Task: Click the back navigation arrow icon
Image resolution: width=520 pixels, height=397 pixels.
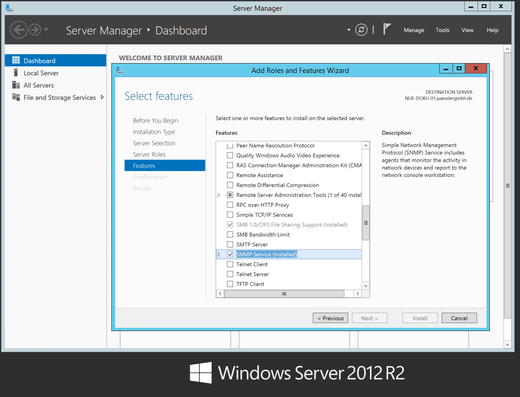Action: click(x=19, y=30)
